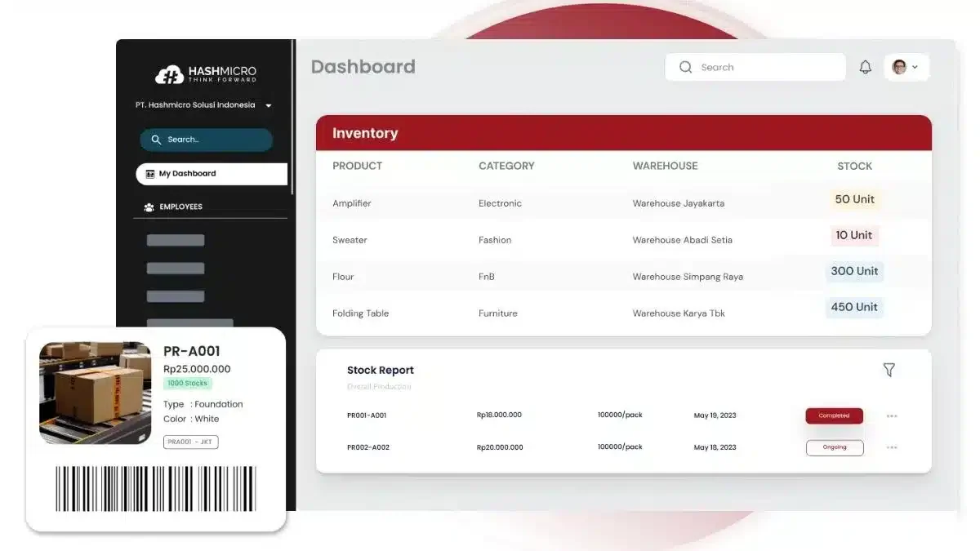Click the May 19, 2023 date
Image resolution: width=980 pixels, height=551 pixels.
pos(715,415)
